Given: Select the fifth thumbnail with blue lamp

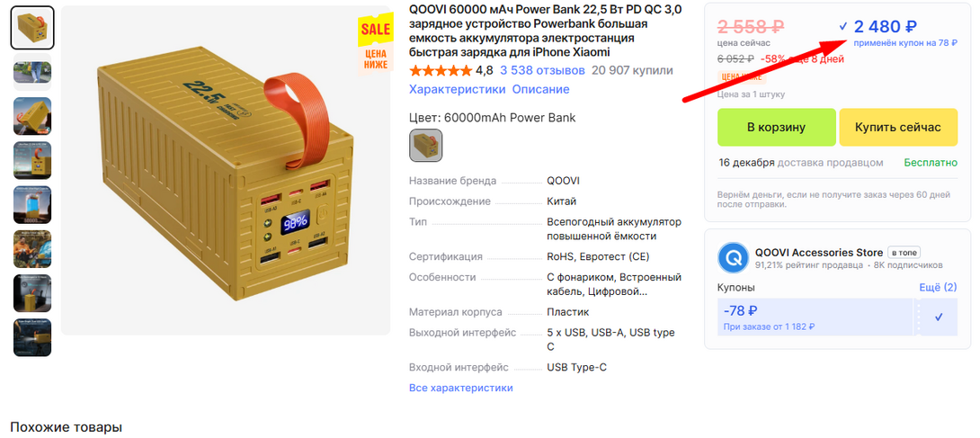Looking at the screenshot, I should click(x=32, y=205).
